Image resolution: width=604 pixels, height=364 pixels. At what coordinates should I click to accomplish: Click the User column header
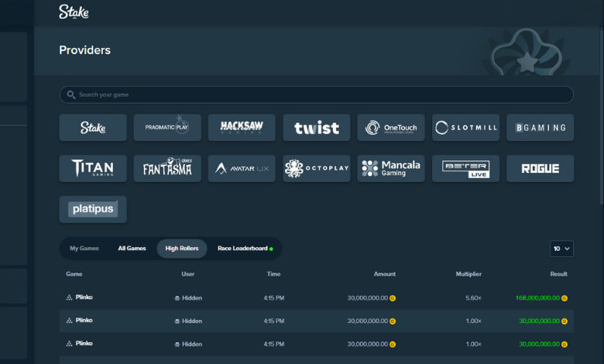click(188, 274)
